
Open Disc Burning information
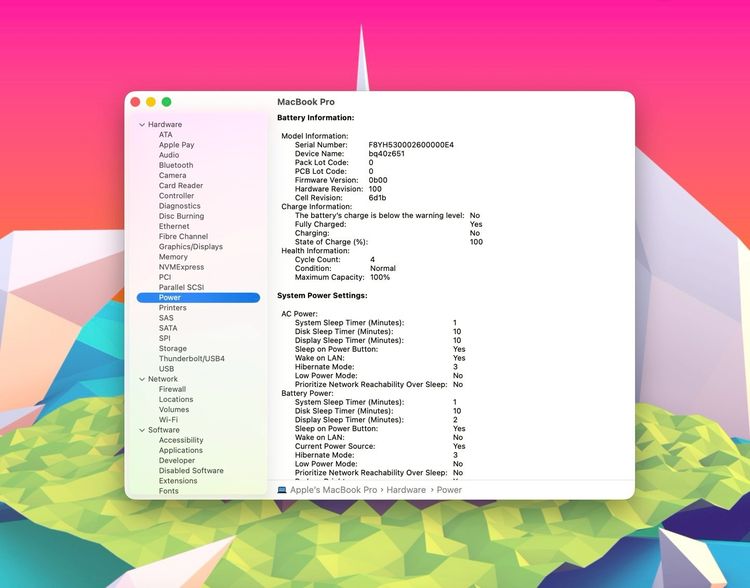(x=181, y=216)
